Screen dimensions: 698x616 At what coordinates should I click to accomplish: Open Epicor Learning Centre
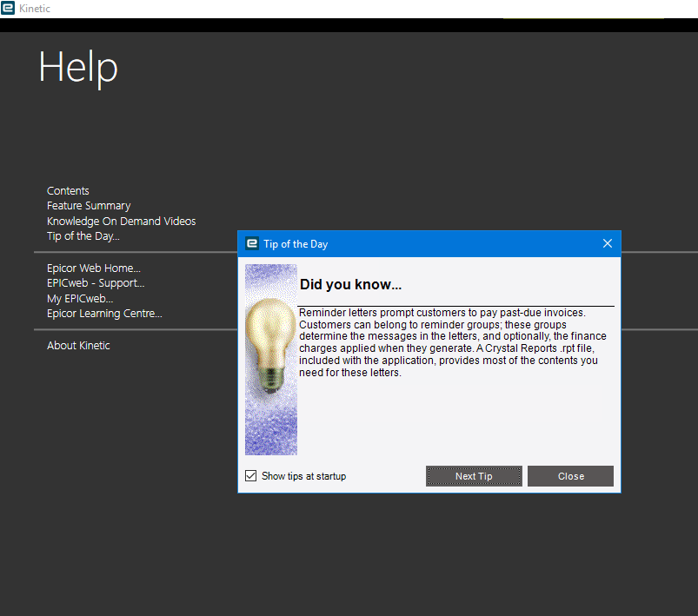point(104,313)
